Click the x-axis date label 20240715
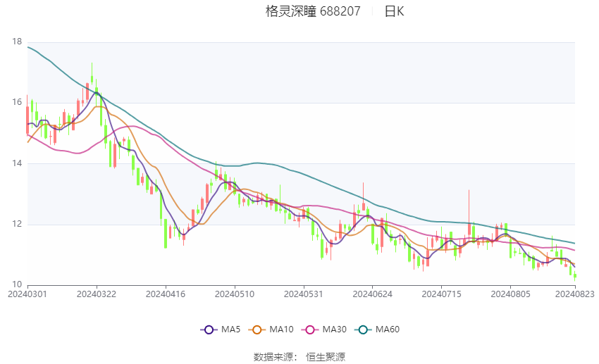This screenshot has width=599, height=364. coord(442,294)
